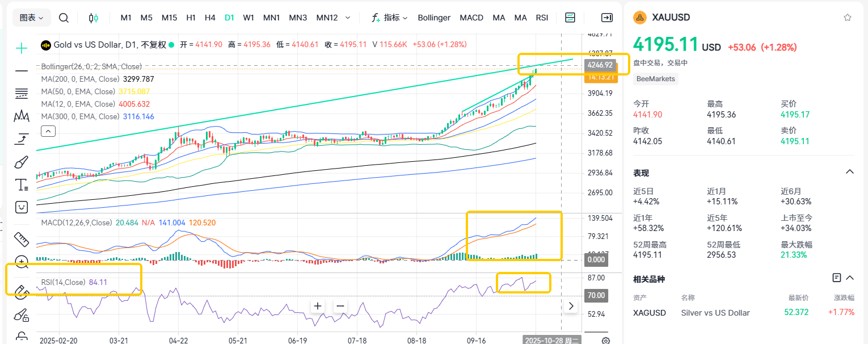Switch to the H4 timeframe
This screenshot has width=868, height=344.
(210, 18)
